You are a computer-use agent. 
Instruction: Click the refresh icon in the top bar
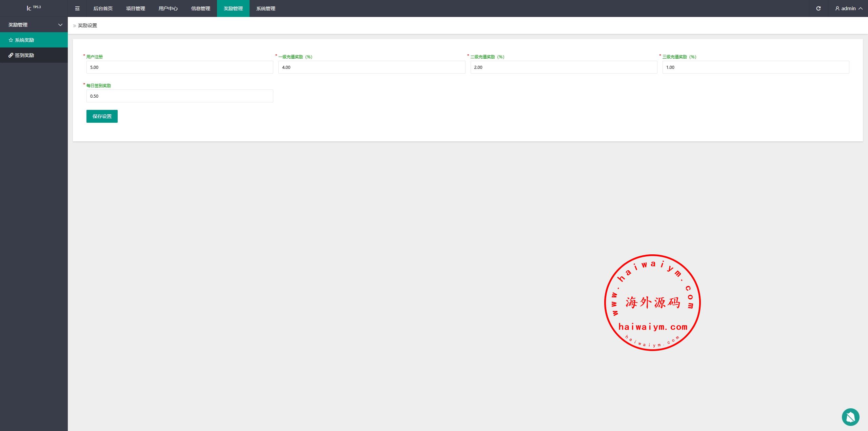[818, 8]
